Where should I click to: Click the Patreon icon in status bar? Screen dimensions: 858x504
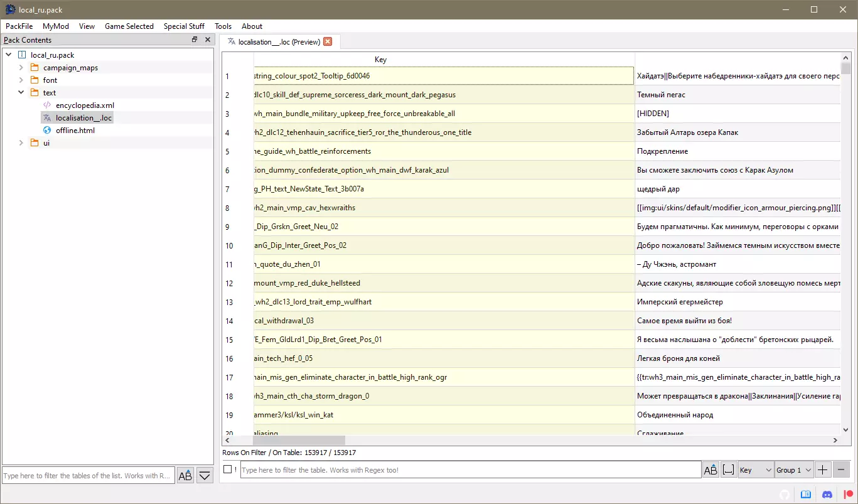pyautogui.click(x=848, y=495)
